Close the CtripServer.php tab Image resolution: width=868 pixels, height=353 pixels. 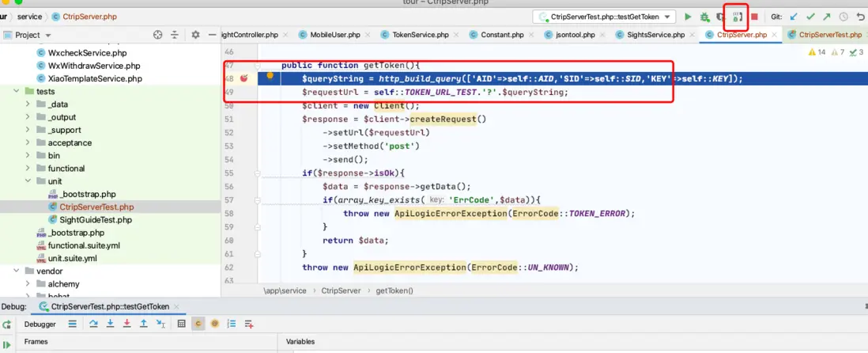tap(775, 35)
